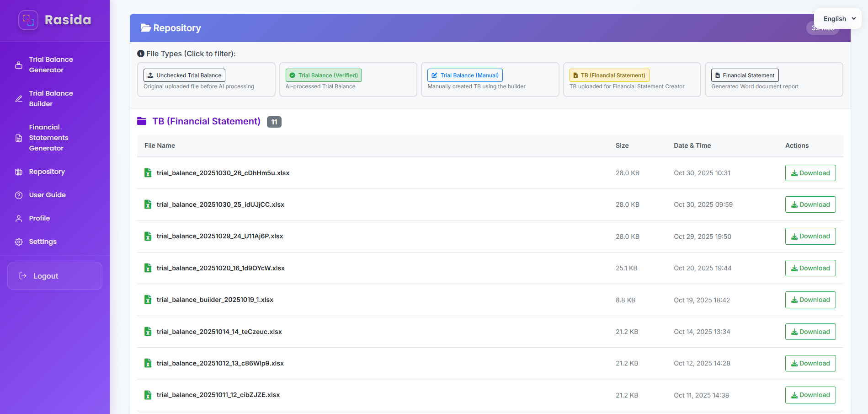Toggle the Trial Balance (Manual) filter
Image resolution: width=868 pixels, height=414 pixels.
(464, 75)
